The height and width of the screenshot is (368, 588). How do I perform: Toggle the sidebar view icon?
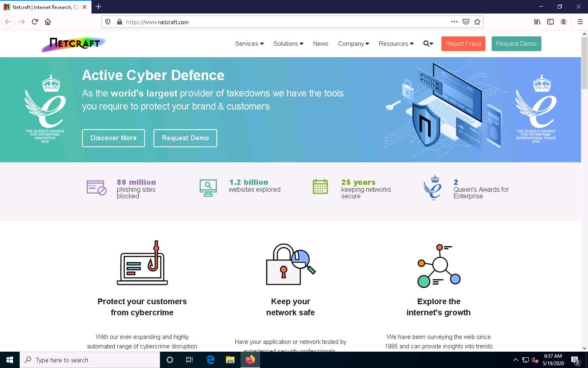pyautogui.click(x=550, y=22)
